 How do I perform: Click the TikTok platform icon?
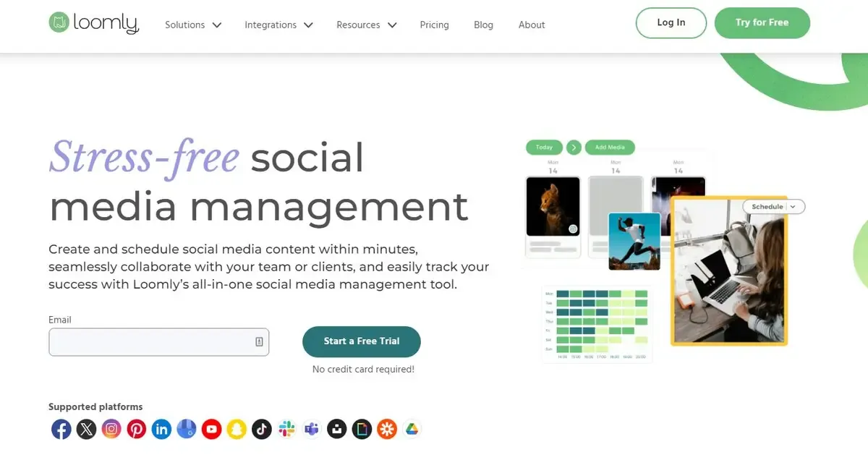[262, 430]
